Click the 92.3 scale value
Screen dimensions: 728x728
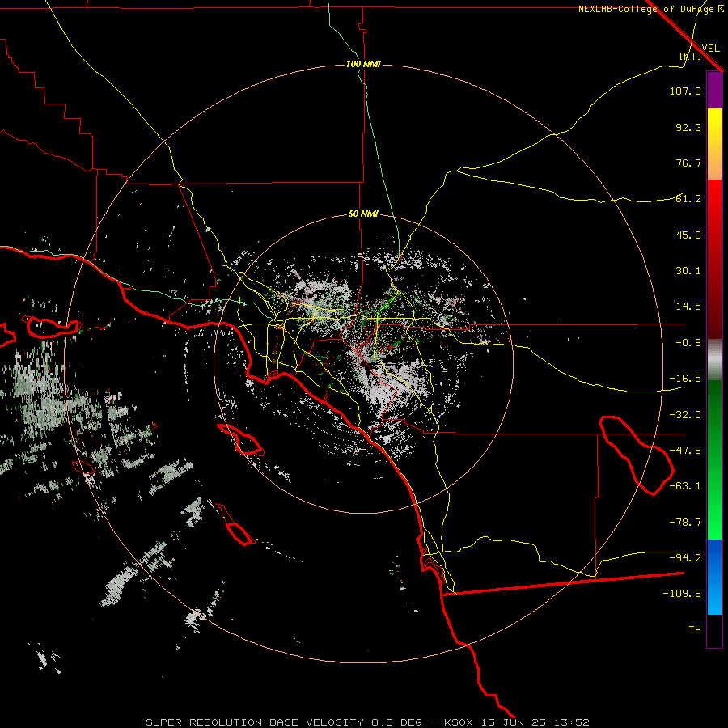click(x=688, y=127)
